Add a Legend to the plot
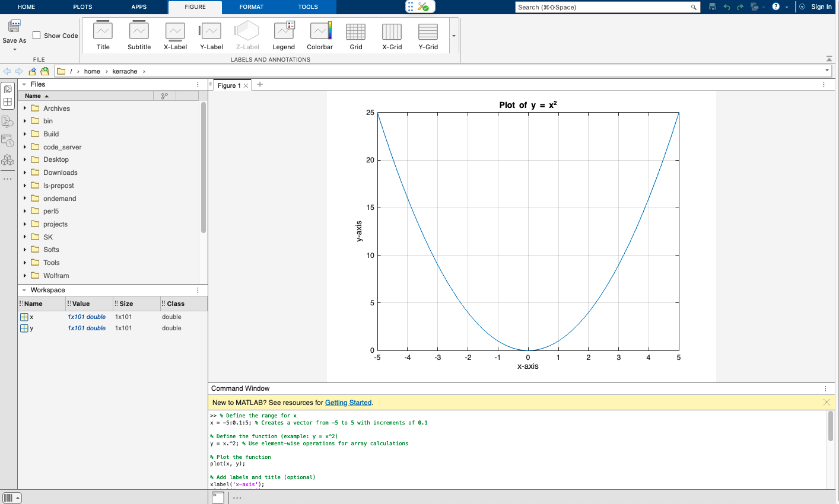The height and width of the screenshot is (504, 839). click(x=284, y=36)
